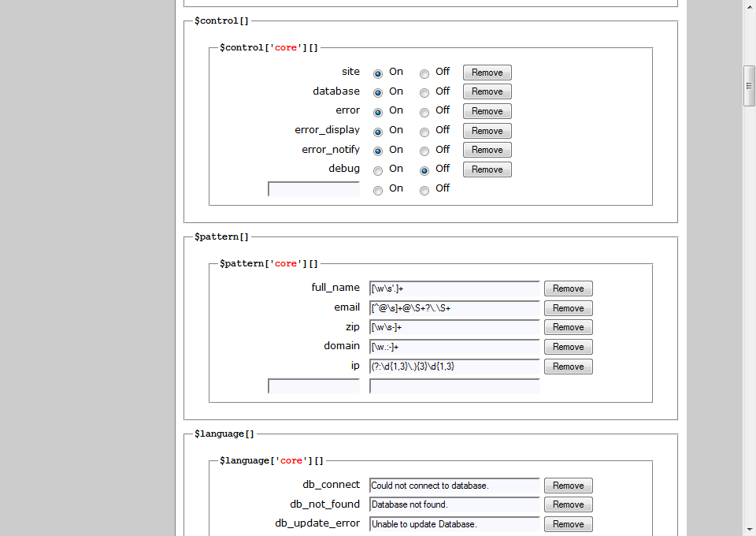The height and width of the screenshot is (536, 756).
Task: Turn database control Off
Action: tap(424, 92)
